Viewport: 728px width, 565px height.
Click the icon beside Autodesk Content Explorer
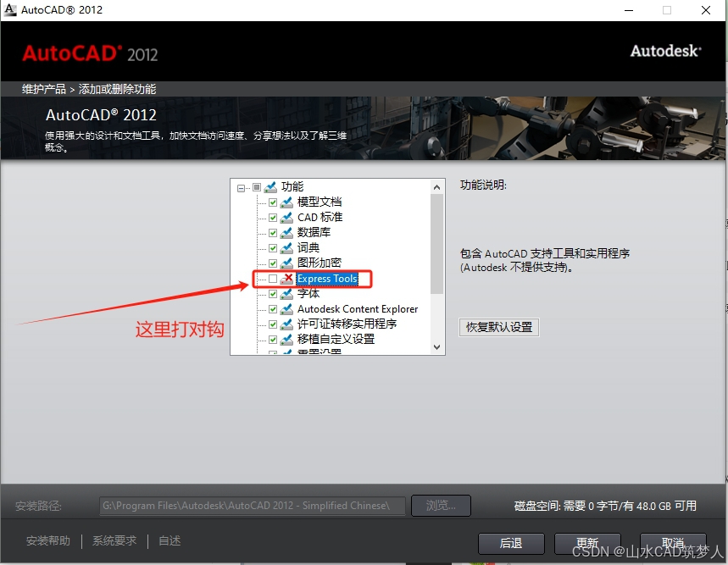[286, 309]
